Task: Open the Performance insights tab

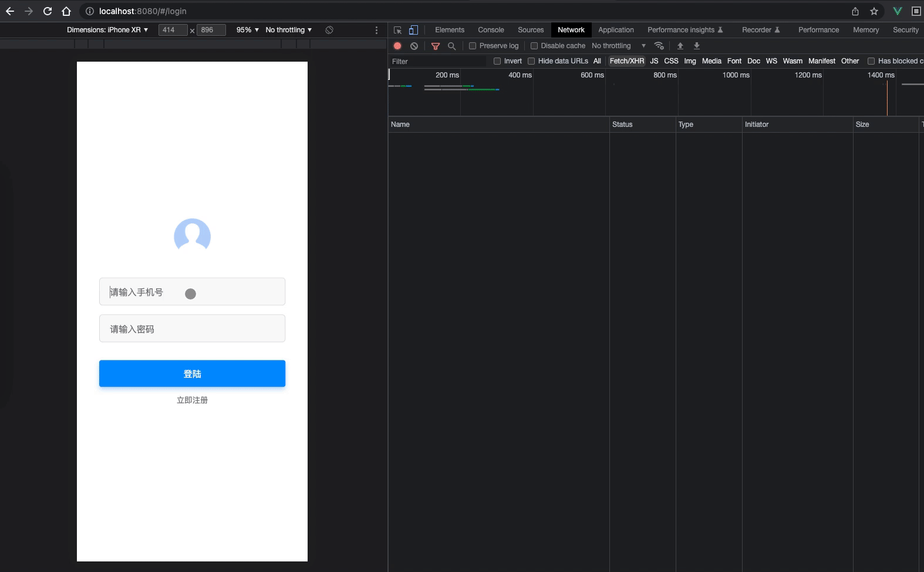Action: (685, 30)
